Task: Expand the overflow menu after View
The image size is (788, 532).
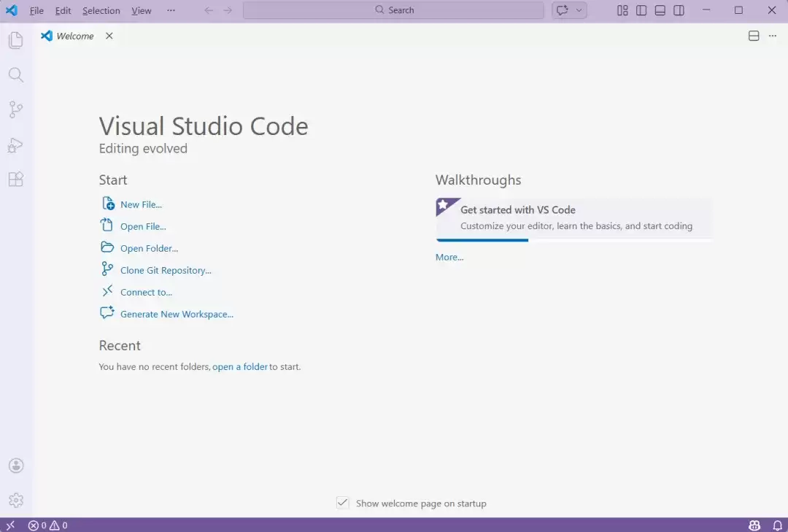Action: (171, 10)
